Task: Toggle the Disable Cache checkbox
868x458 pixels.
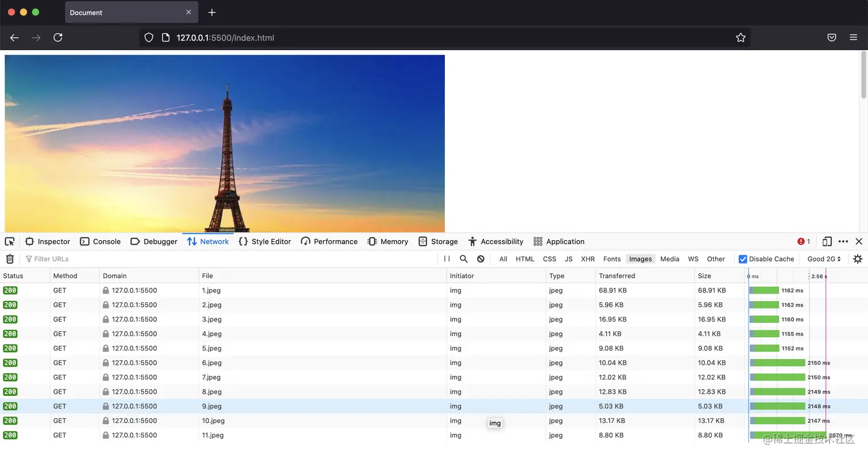Action: pos(743,259)
